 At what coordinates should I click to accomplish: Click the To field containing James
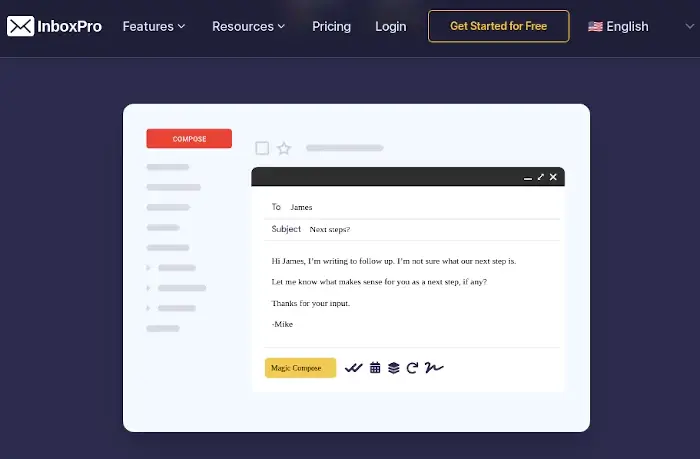pos(412,207)
